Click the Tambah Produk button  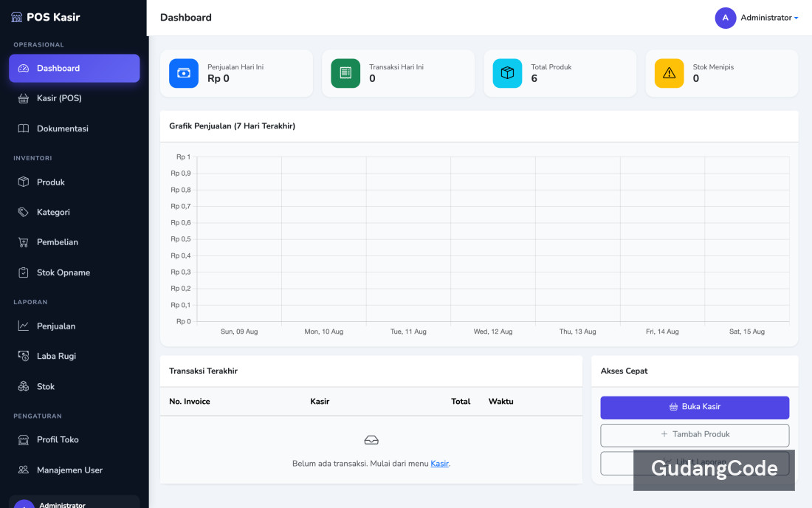point(695,434)
